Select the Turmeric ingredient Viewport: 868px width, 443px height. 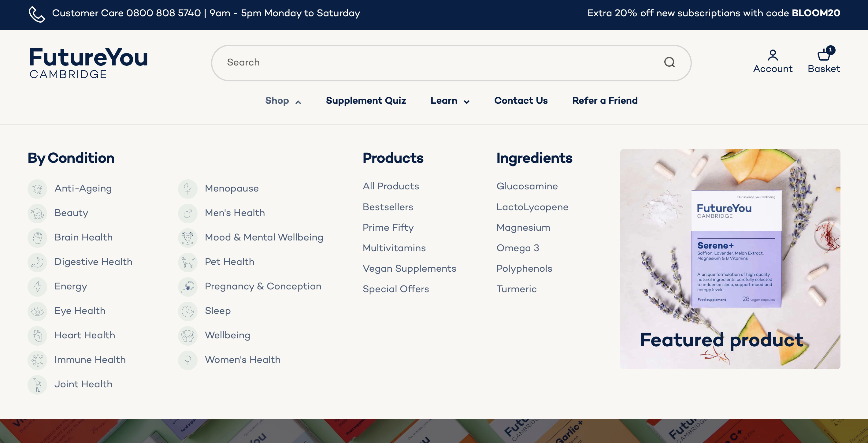[517, 289]
